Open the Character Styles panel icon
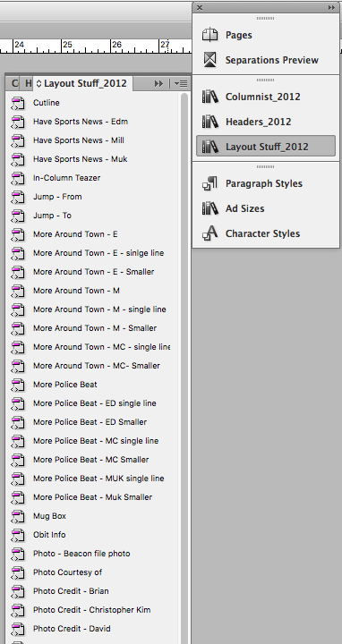The image size is (342, 644). coord(209,233)
